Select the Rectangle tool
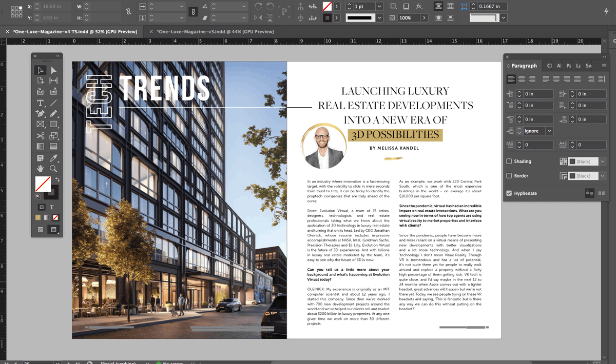616x364 pixels. [53, 124]
